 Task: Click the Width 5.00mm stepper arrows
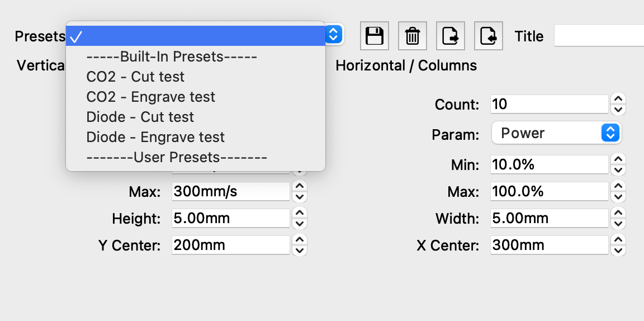(618, 218)
